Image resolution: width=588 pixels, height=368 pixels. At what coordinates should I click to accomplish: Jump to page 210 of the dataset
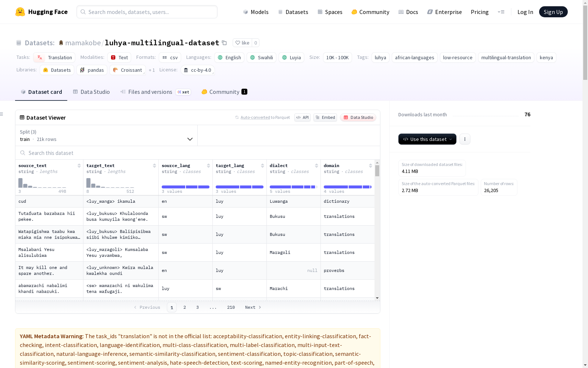pos(231,307)
